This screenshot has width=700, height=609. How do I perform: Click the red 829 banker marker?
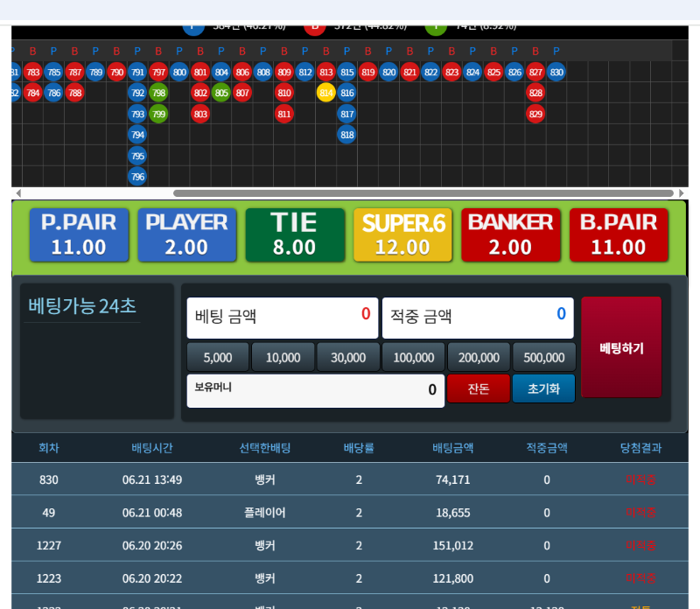536,114
